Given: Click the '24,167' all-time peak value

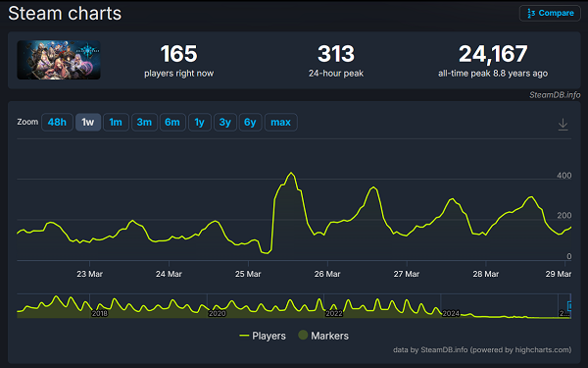Looking at the screenshot, I should coord(493,54).
